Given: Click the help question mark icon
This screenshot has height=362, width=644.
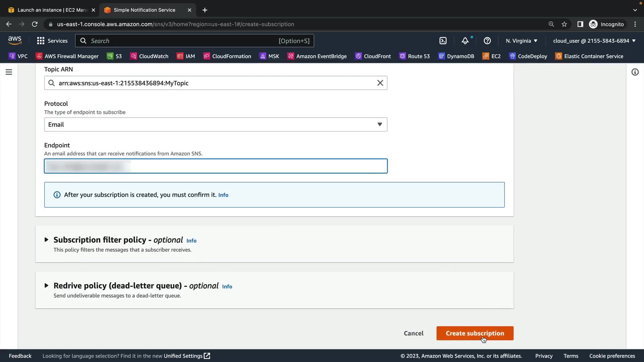Looking at the screenshot, I should point(487,41).
